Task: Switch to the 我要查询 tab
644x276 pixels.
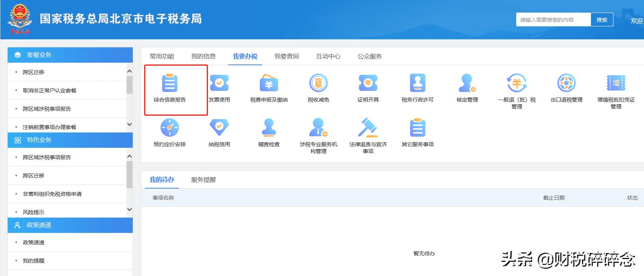Action: click(x=287, y=56)
